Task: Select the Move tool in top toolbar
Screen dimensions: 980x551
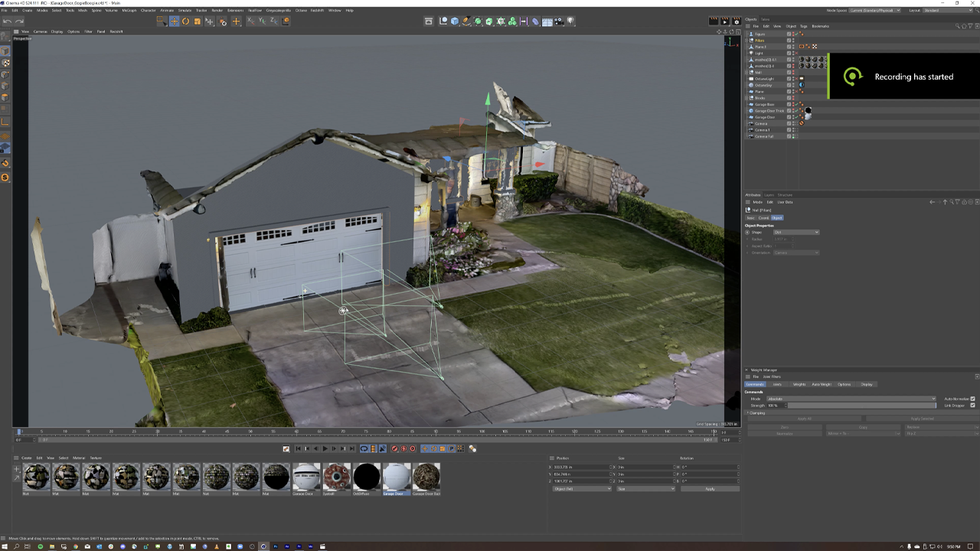Action: point(174,21)
